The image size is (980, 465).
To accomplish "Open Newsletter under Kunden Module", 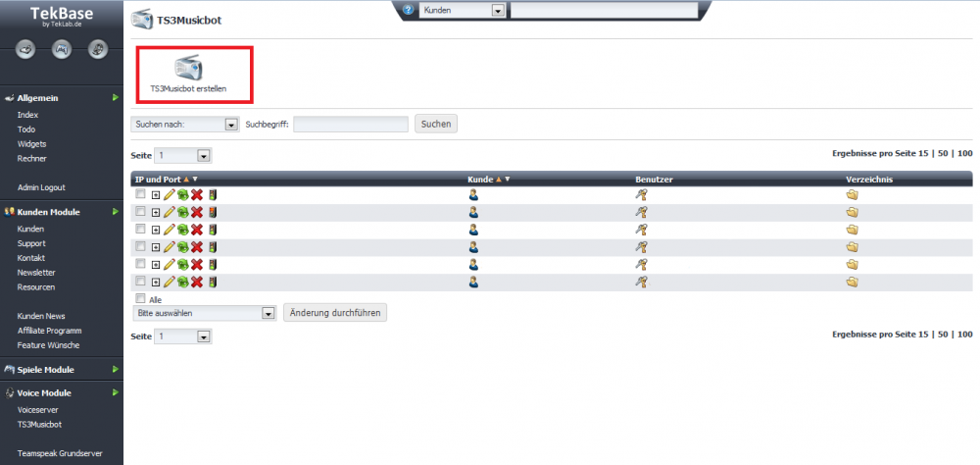I will pyautogui.click(x=36, y=273).
